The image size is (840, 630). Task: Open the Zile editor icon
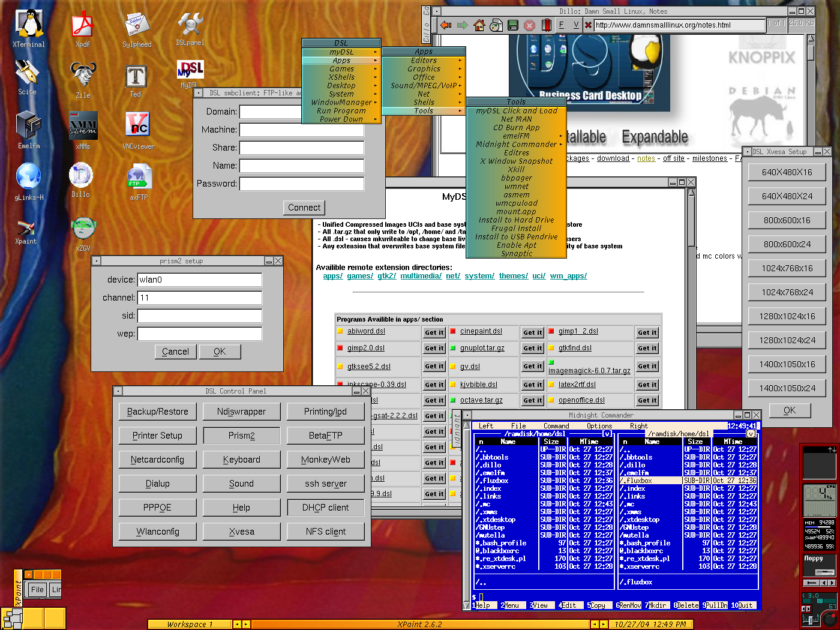point(83,80)
